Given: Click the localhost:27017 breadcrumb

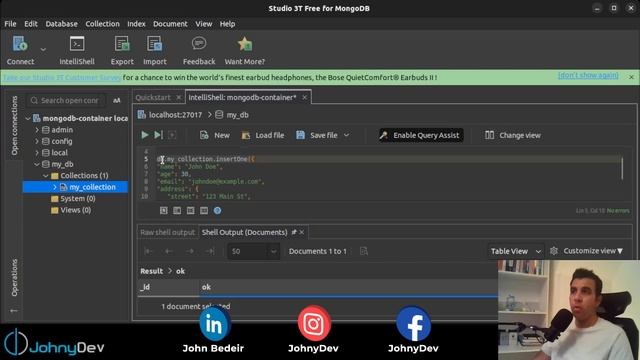Looking at the screenshot, I should click(175, 115).
